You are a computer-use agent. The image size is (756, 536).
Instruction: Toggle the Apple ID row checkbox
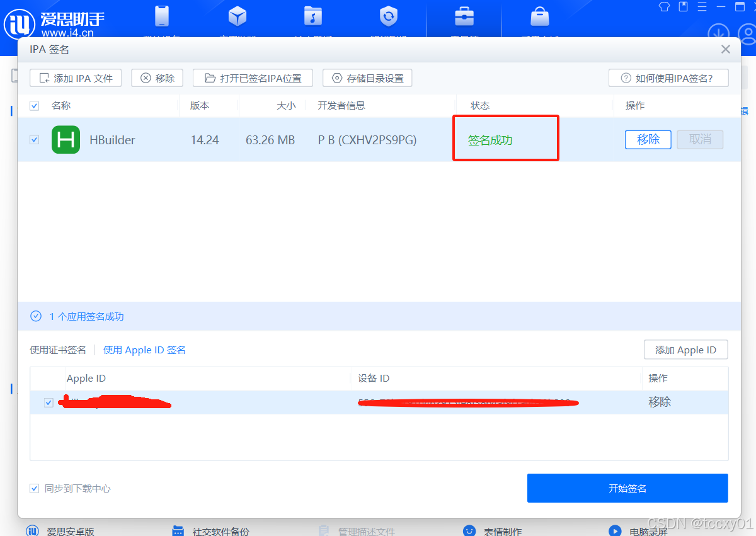(49, 402)
